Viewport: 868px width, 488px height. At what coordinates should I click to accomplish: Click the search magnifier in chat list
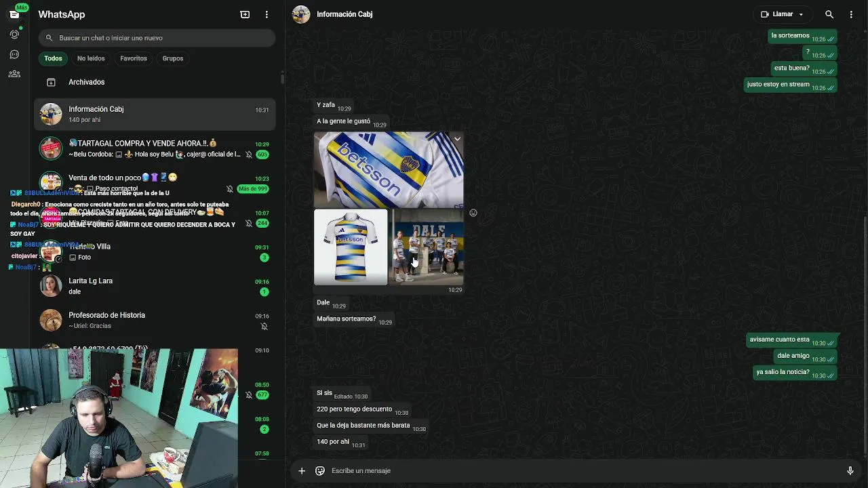pos(50,38)
